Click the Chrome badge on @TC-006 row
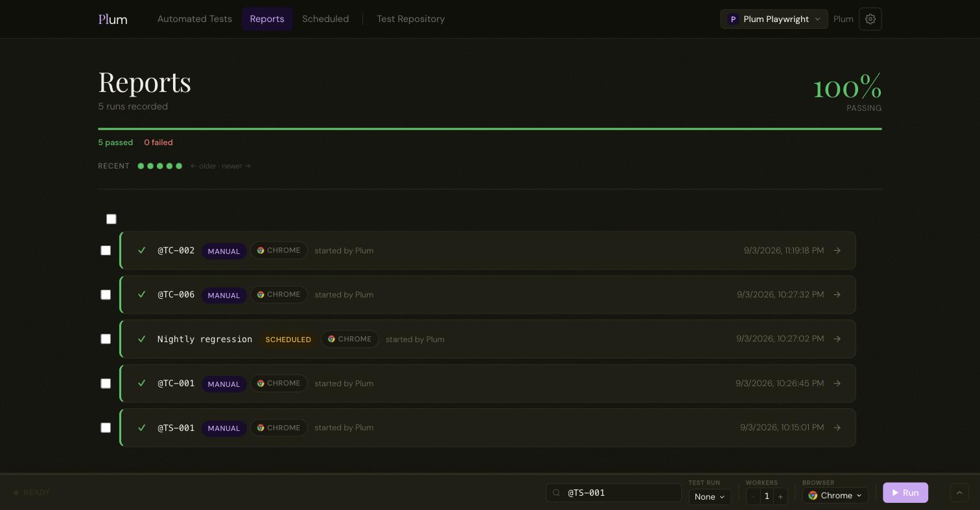Image resolution: width=980 pixels, height=510 pixels. pyautogui.click(x=279, y=295)
